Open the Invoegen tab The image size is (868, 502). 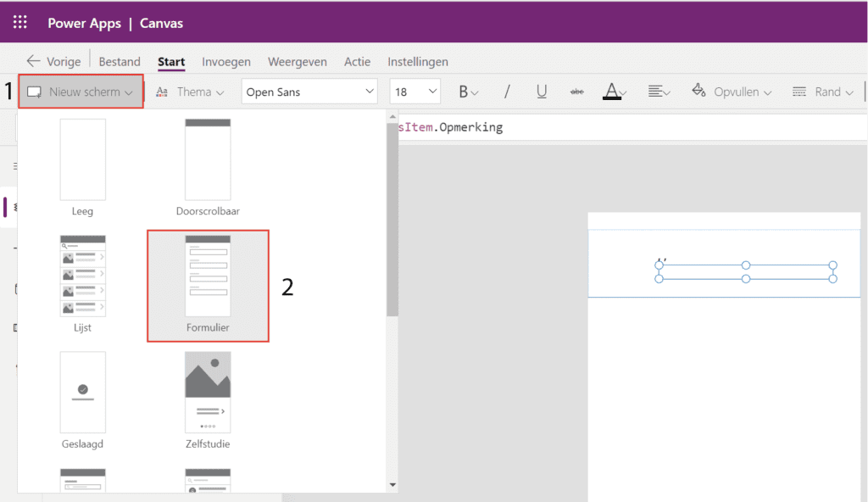(x=225, y=62)
